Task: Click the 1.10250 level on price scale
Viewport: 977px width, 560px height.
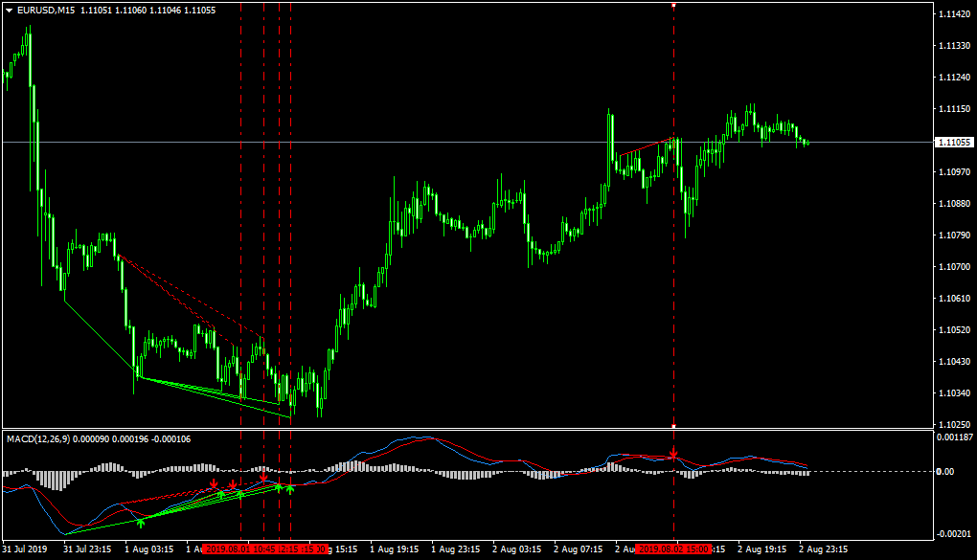Action: (952, 424)
